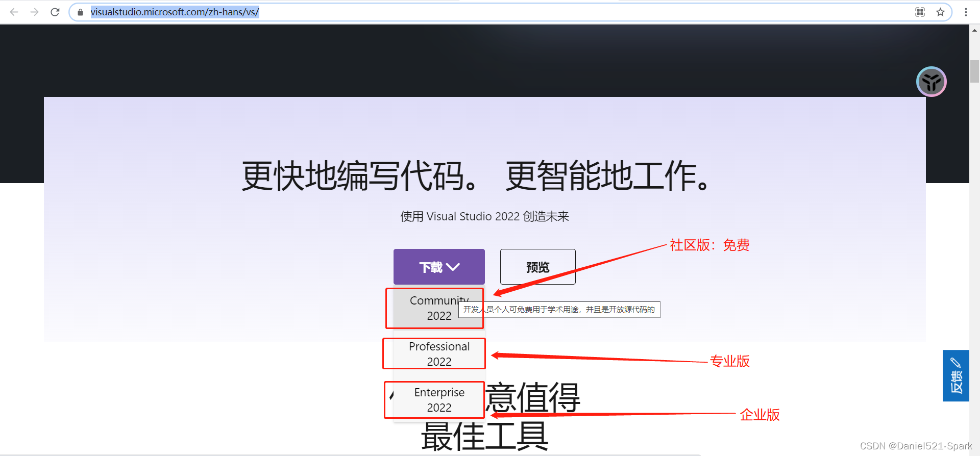Bookmark this page with the star
Image resolution: width=980 pixels, height=456 pixels.
pos(940,12)
